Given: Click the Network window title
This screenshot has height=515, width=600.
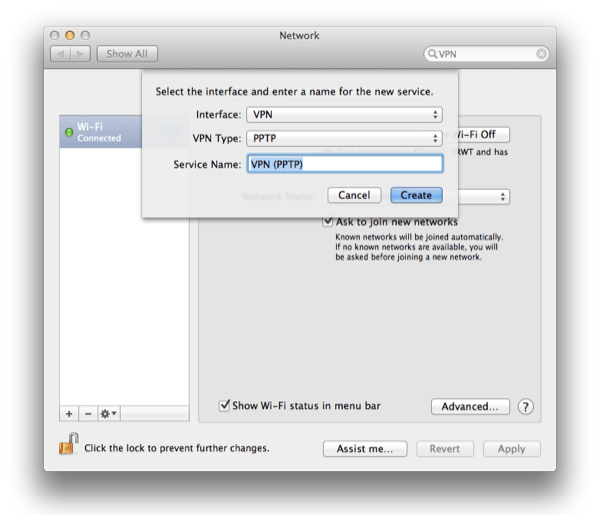Looking at the screenshot, I should 299,36.
